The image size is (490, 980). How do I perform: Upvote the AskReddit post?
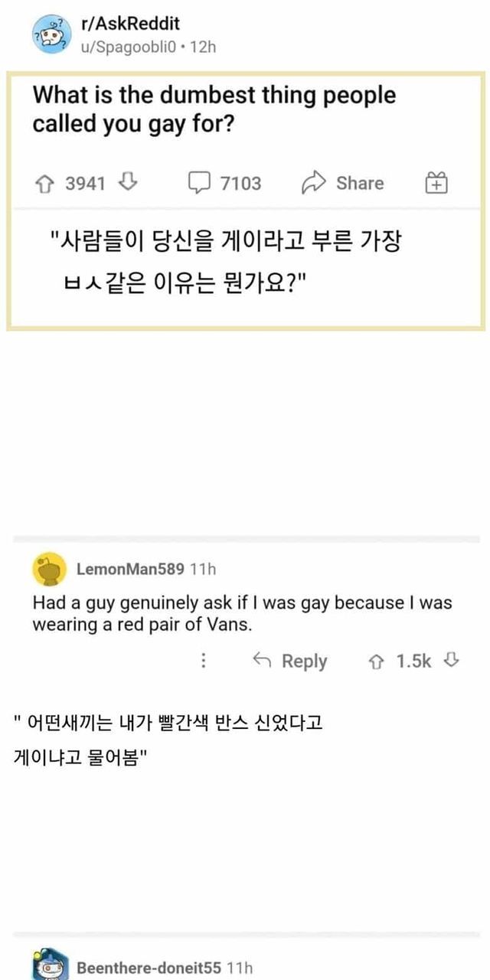pos(45,183)
